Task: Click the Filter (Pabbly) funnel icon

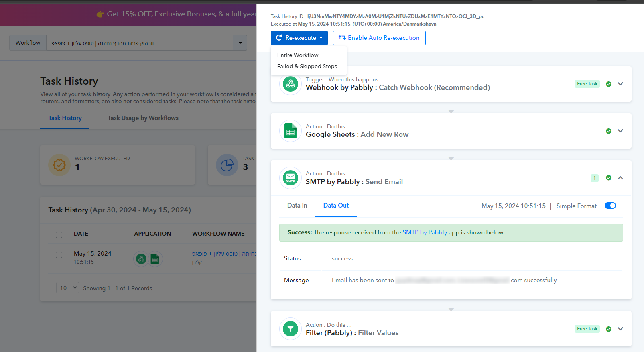Action: [x=291, y=329]
